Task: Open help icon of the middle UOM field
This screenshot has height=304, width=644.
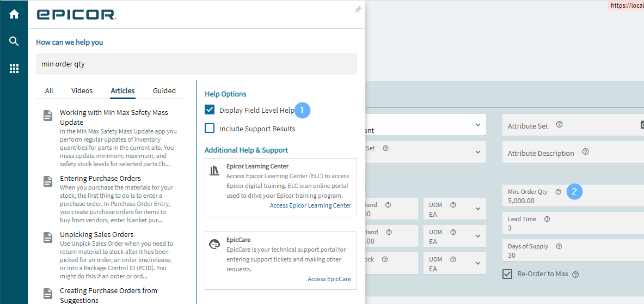Action: 453,232
